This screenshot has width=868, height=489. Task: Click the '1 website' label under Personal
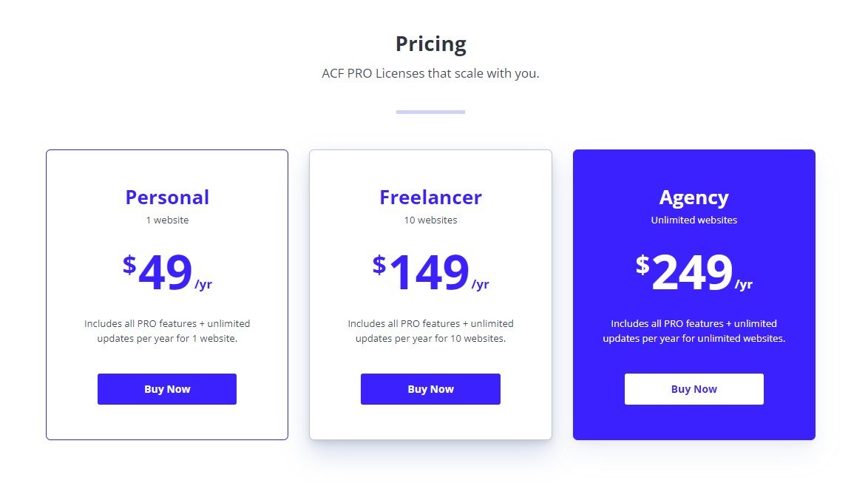click(x=167, y=220)
